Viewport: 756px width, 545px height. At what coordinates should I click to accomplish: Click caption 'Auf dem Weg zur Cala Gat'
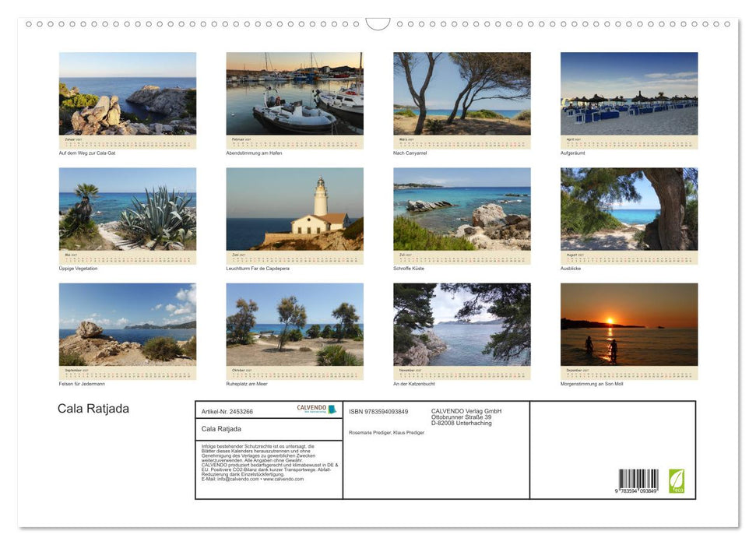pyautogui.click(x=87, y=153)
